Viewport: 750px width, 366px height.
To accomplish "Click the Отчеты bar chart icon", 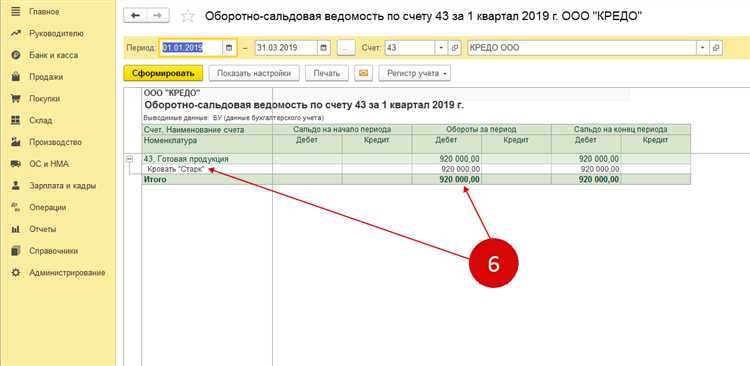I will click(x=16, y=229).
